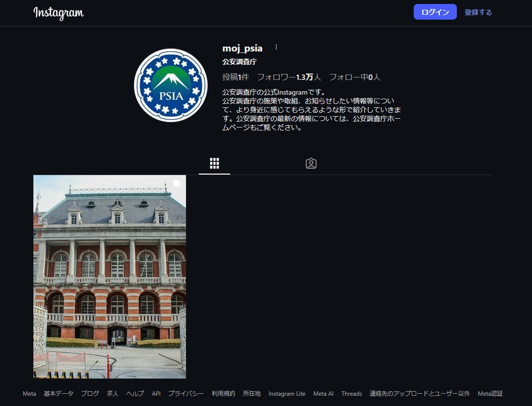
Task: Select the posts grid tab icon
Action: pos(214,163)
